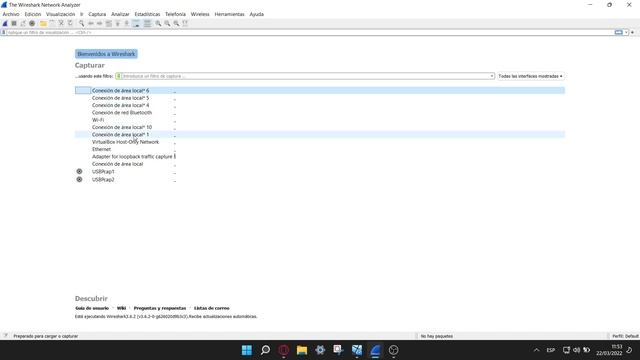Go forward to the next packet
Screen dimensions: 640x360
(x=100, y=23)
